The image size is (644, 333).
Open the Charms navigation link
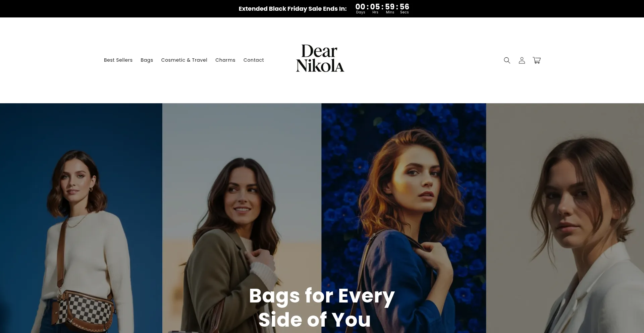225,60
